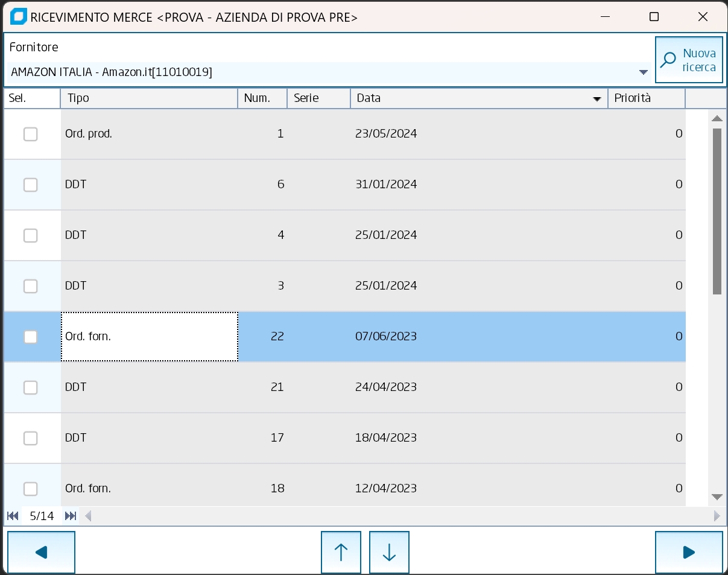Check the box for Ord. prod. number 1
This screenshot has height=575, width=728.
coord(30,134)
